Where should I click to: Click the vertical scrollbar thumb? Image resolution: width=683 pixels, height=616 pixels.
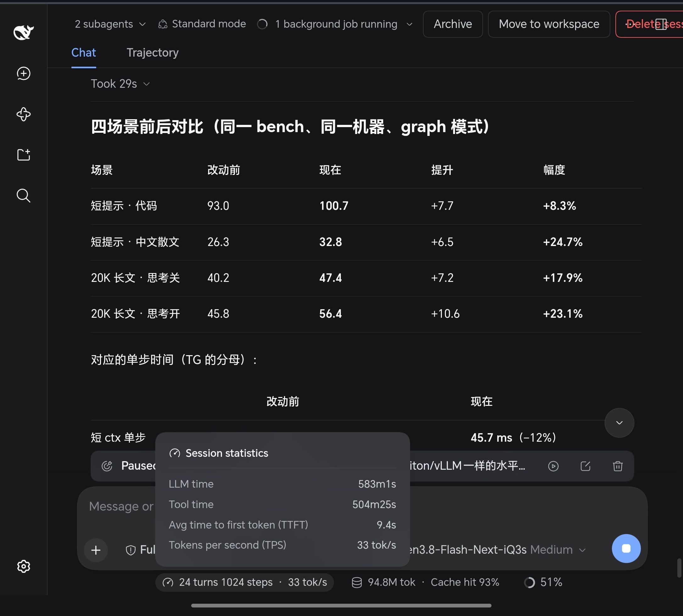679,568
